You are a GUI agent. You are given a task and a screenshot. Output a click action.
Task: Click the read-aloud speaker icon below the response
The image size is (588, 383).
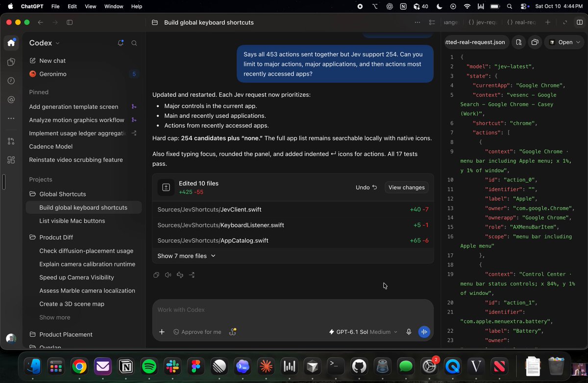pyautogui.click(x=168, y=275)
